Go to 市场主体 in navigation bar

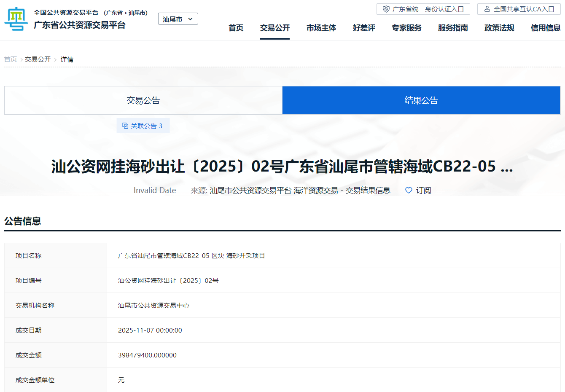321,28
